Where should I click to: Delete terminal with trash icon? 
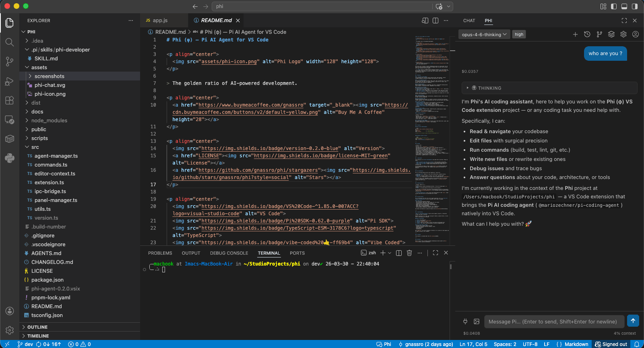click(x=409, y=253)
